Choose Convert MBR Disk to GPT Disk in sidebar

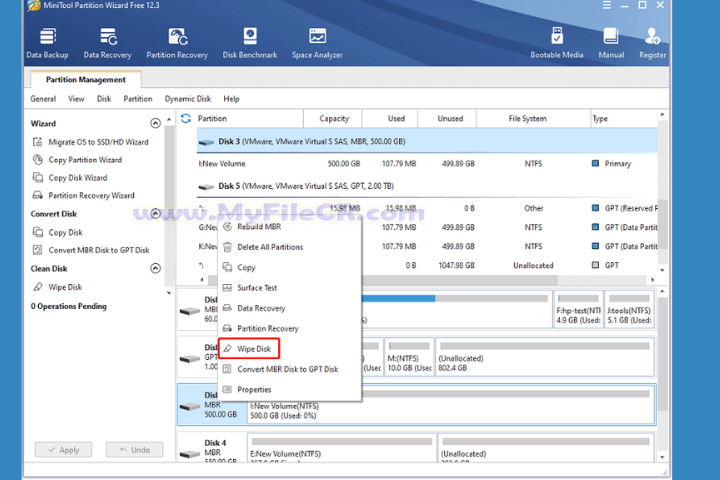[x=91, y=250]
